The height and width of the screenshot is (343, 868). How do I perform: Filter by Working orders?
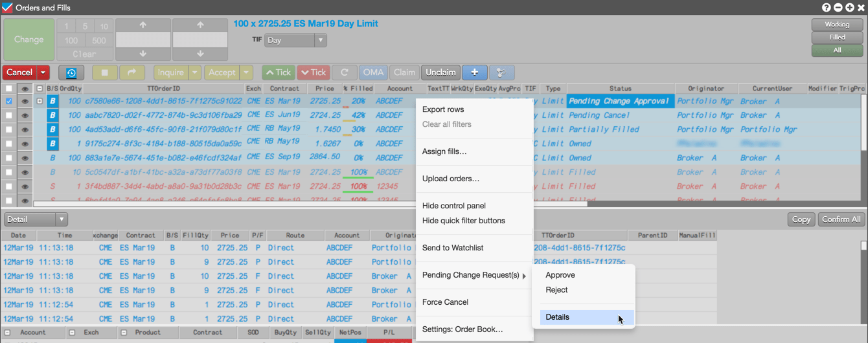point(837,25)
